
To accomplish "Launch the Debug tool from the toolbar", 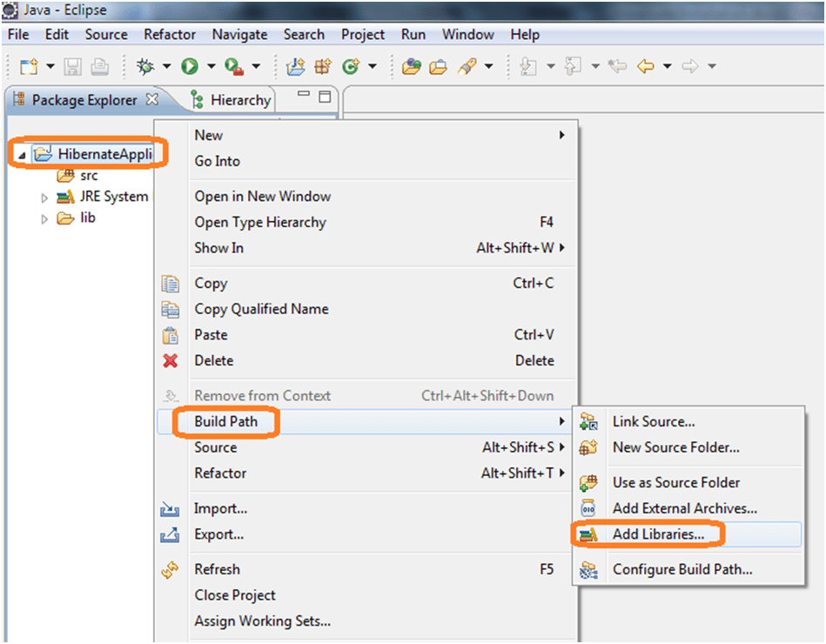I will (x=146, y=66).
